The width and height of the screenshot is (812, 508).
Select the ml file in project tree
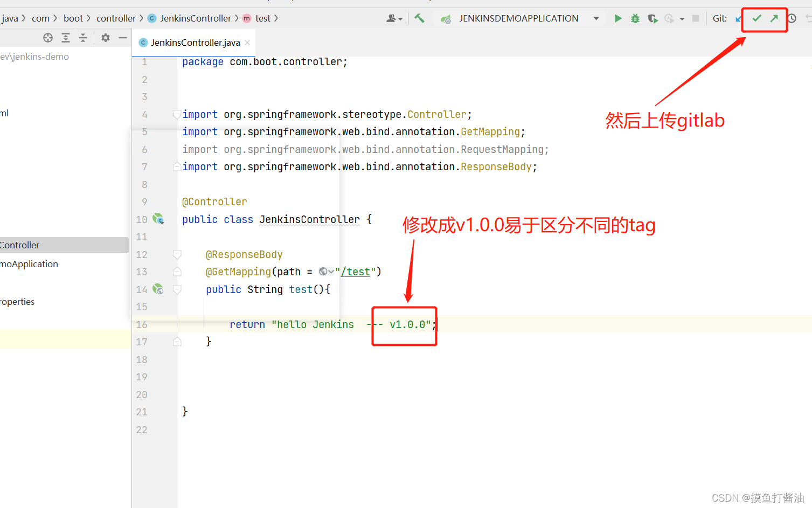(x=4, y=113)
